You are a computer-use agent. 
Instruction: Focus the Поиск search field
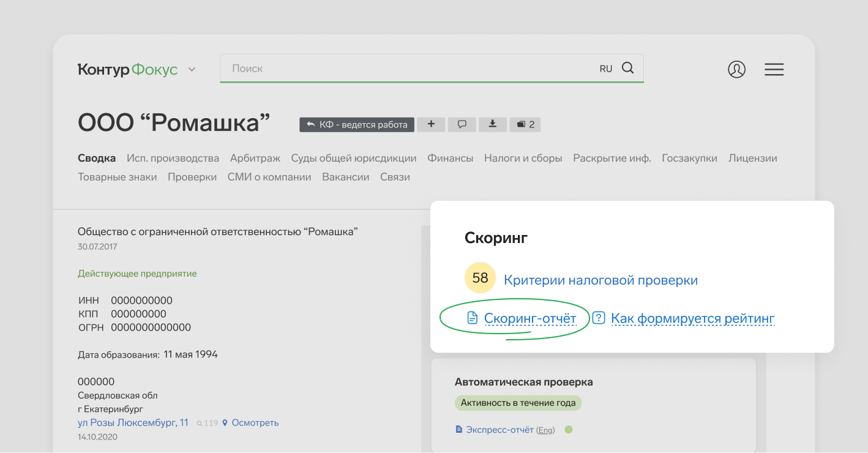[x=404, y=69]
